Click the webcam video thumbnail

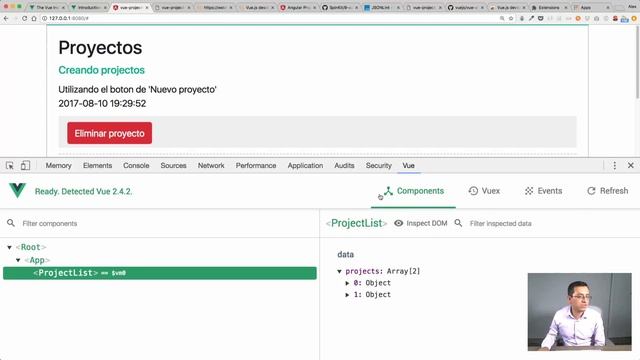tap(580, 312)
